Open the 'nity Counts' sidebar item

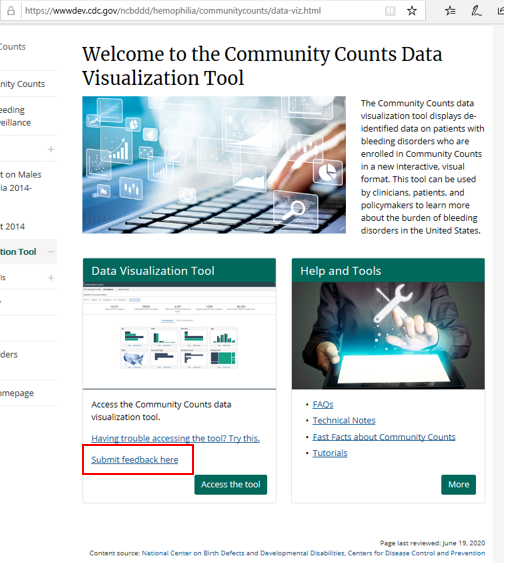pyautogui.click(x=23, y=84)
